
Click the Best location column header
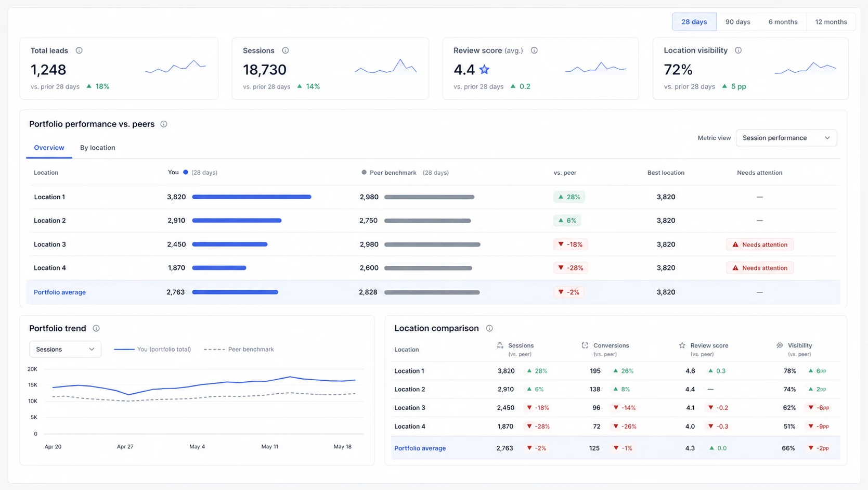coord(666,173)
